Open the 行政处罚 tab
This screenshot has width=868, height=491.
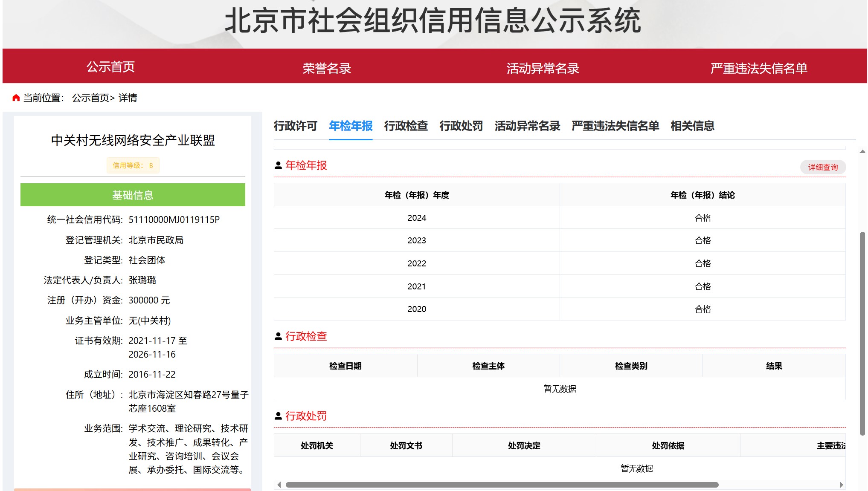pos(461,126)
